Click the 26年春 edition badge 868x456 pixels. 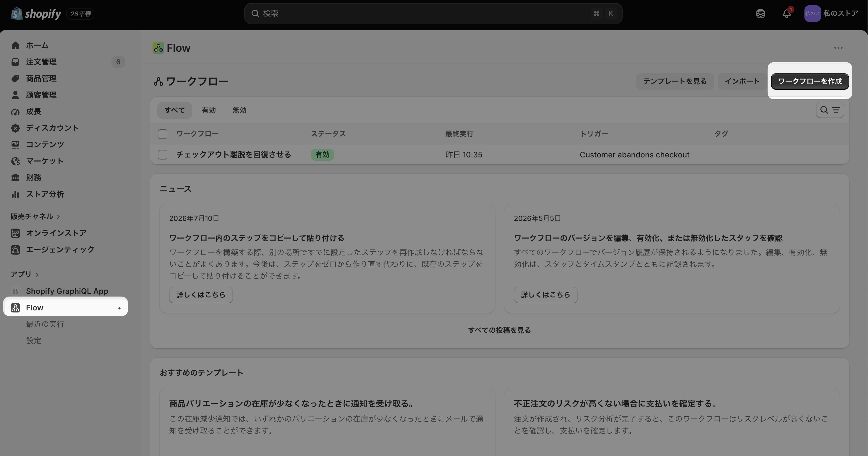coord(80,14)
